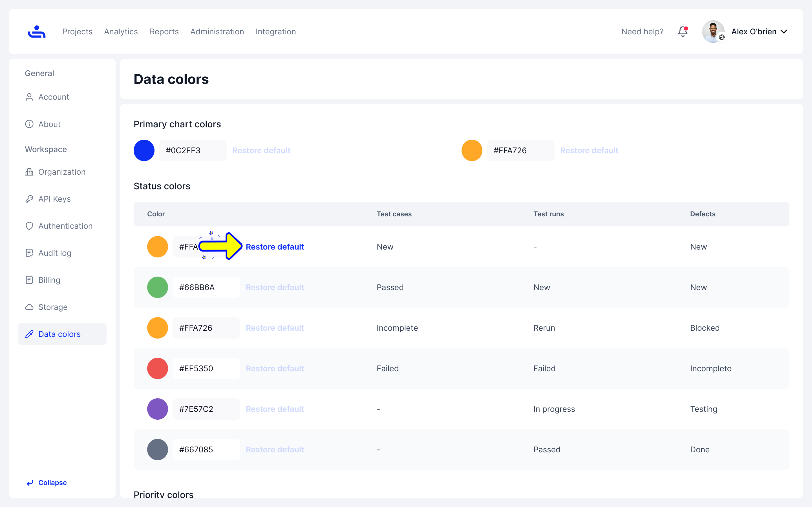The width and height of the screenshot is (812, 507).
Task: Click the Organization building icon
Action: pos(29,172)
